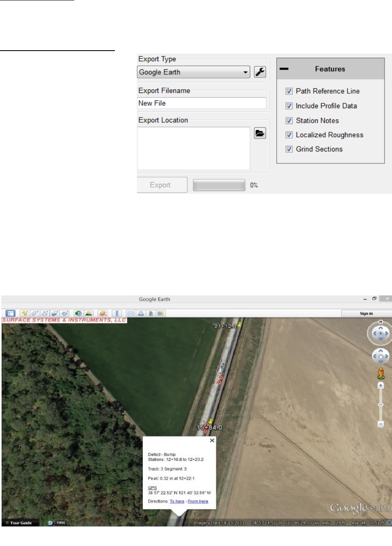Click the yellow pushpin at station 15+84.0
The image size is (392, 546).
point(210,421)
